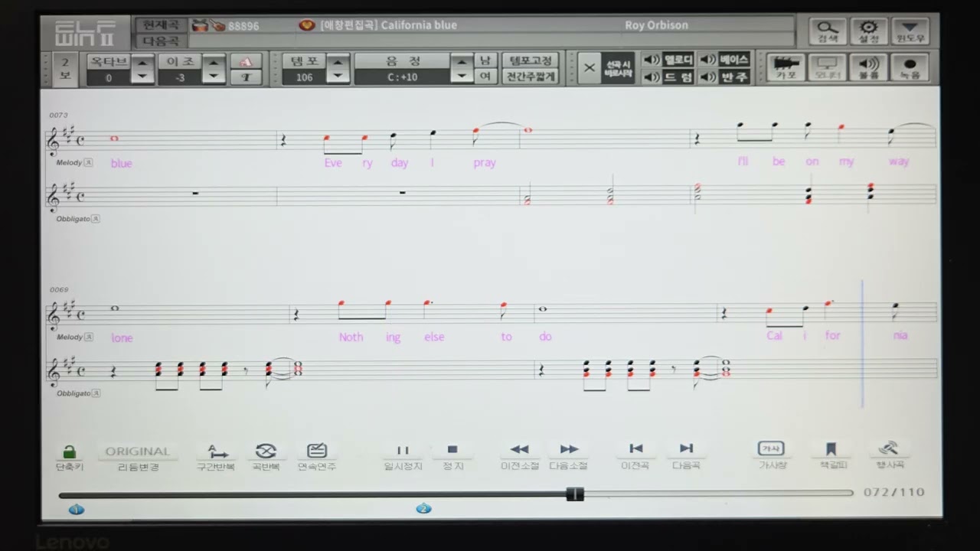Select the next song (다음곡) tab
The height and width of the screenshot is (551, 980).
pyautogui.click(x=161, y=41)
